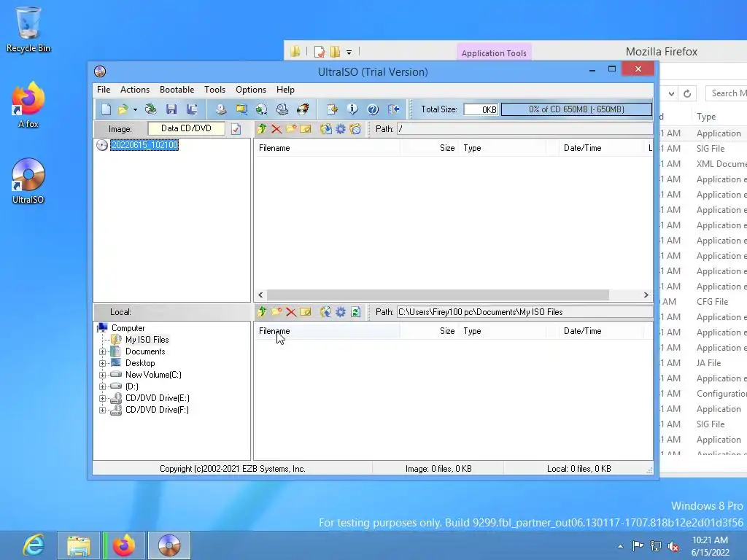Click the CD 650MB capacity bar

click(x=576, y=109)
